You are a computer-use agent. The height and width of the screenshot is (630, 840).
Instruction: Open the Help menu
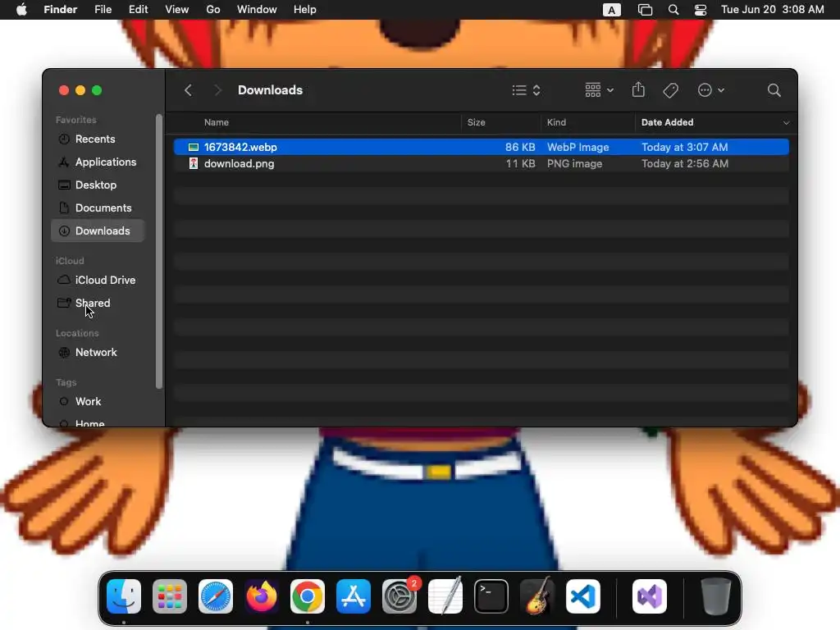tap(305, 10)
